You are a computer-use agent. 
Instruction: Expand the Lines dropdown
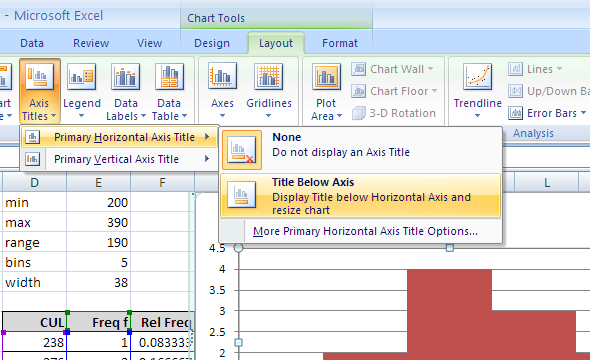pyautogui.click(x=535, y=69)
